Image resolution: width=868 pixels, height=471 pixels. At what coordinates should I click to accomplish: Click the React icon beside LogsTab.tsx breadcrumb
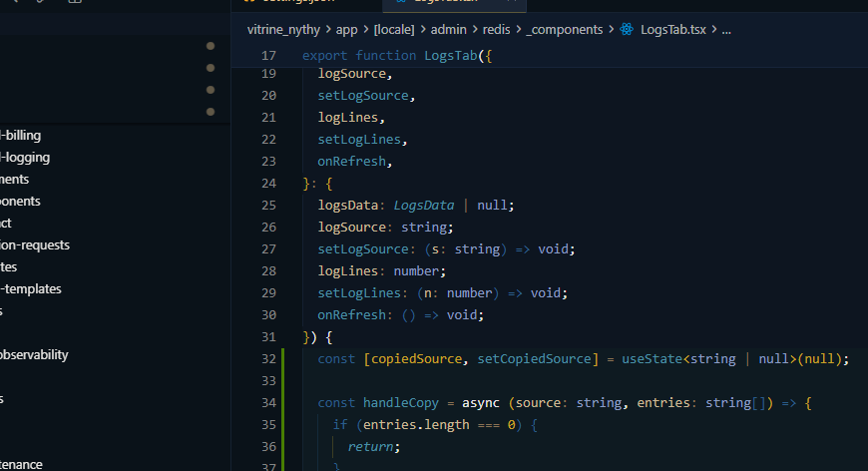tap(627, 29)
